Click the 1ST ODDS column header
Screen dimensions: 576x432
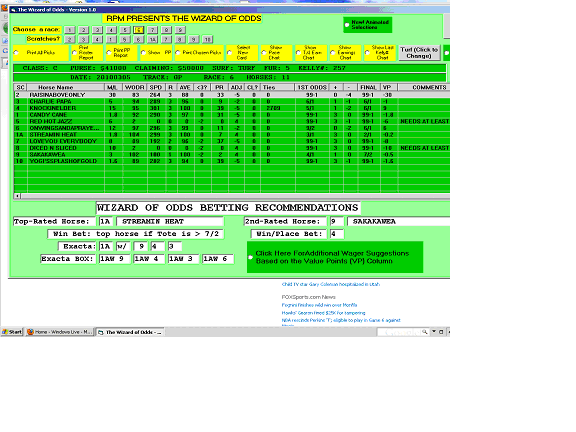312,87
